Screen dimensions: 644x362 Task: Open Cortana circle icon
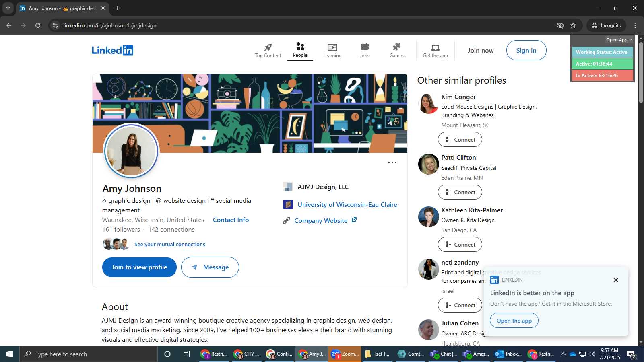167,354
